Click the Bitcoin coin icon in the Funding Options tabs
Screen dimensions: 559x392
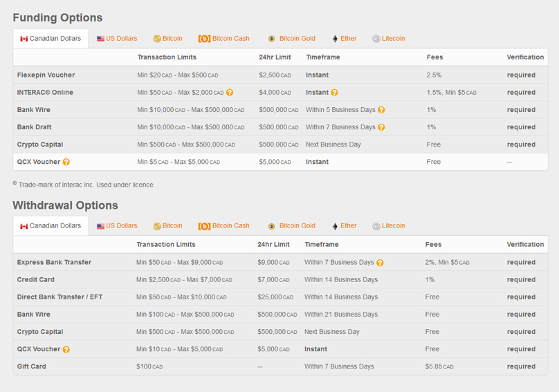[157, 39]
